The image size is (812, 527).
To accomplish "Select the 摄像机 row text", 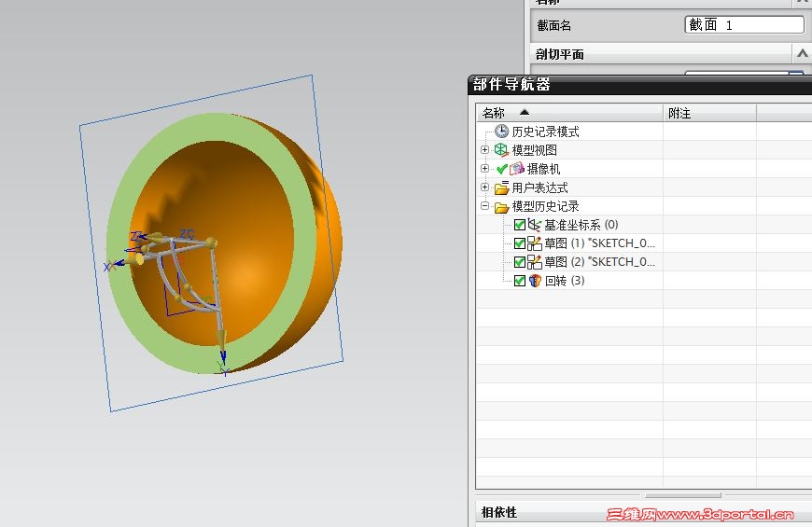I will (543, 169).
